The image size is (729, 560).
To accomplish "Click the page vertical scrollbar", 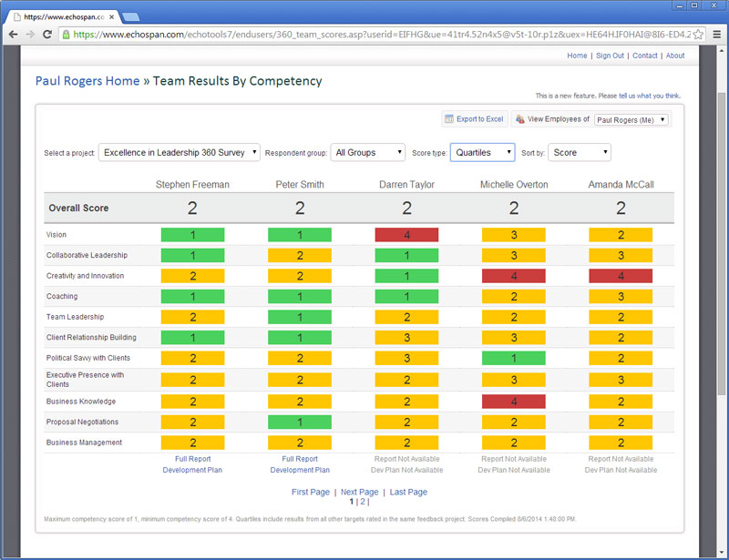I will (722, 244).
